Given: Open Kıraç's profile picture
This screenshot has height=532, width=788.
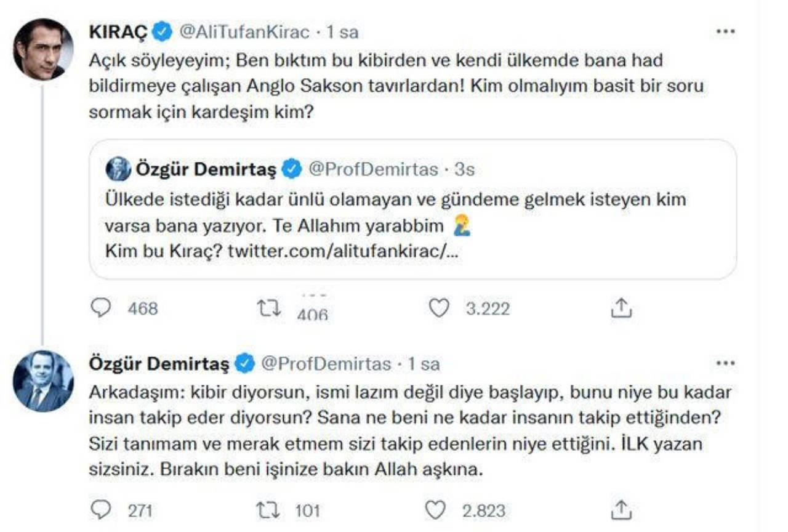Looking at the screenshot, I should (43, 49).
